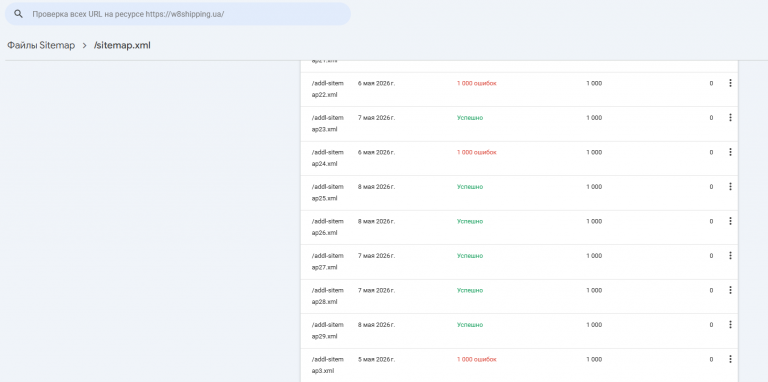Click the date in addl-sitemap26.xml row
Image resolution: width=768 pixels, height=382 pixels.
376,221
